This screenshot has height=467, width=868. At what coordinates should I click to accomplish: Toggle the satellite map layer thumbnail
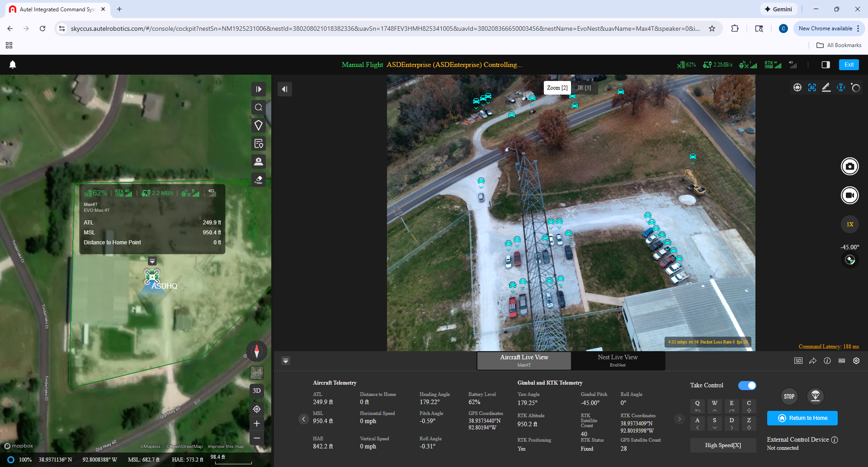257,372
